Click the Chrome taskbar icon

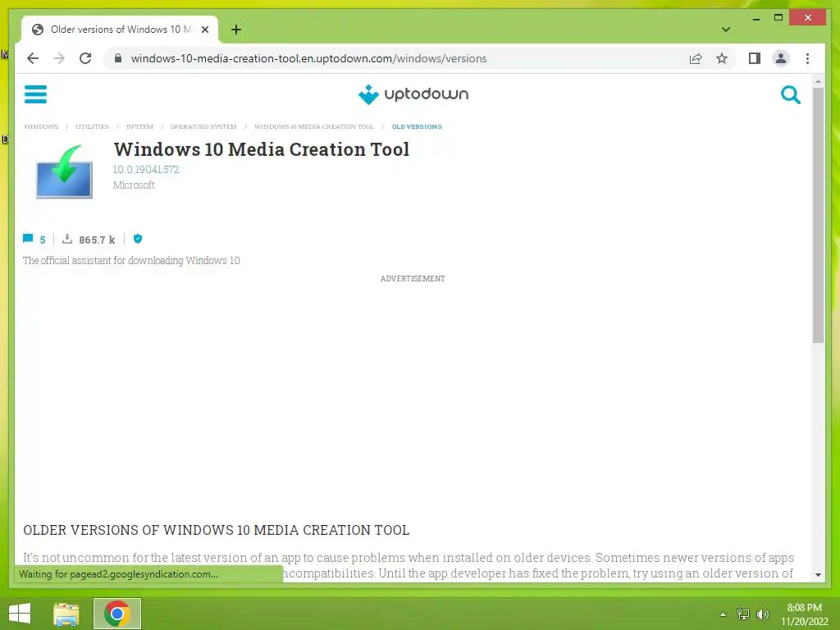pyautogui.click(x=117, y=614)
